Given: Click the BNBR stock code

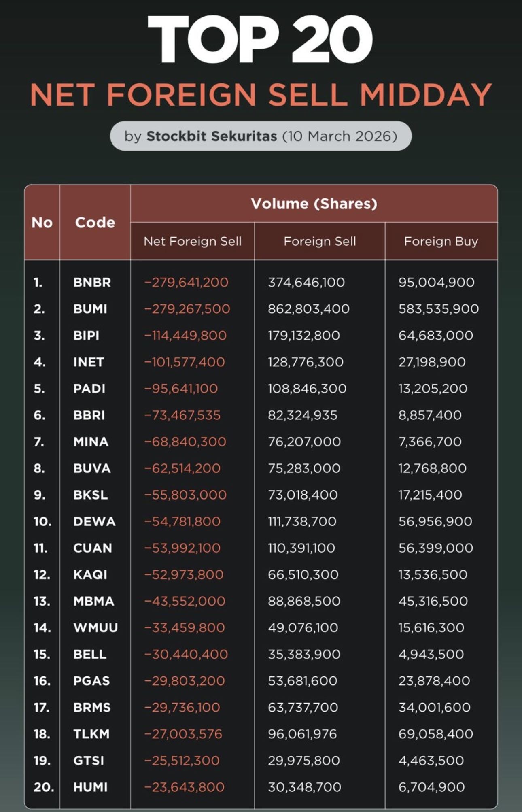Looking at the screenshot, I should pyautogui.click(x=92, y=282).
